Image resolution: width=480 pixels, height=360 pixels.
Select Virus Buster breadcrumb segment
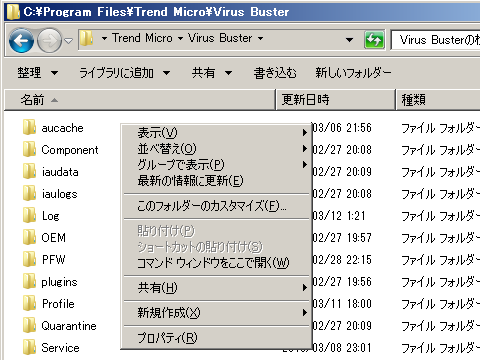[220, 38]
